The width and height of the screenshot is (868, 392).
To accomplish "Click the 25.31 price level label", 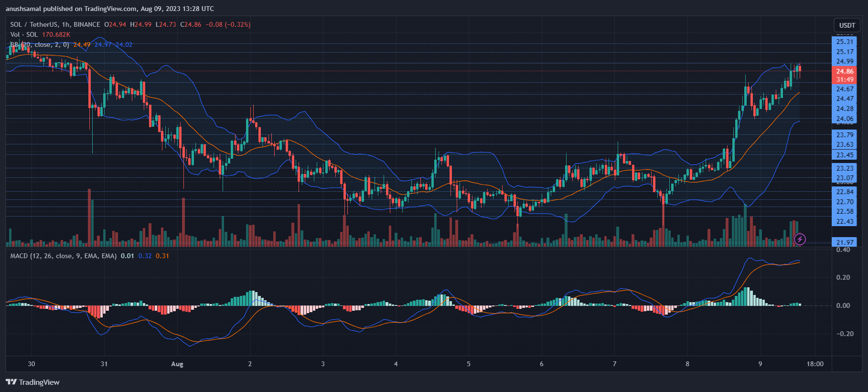I will click(845, 42).
